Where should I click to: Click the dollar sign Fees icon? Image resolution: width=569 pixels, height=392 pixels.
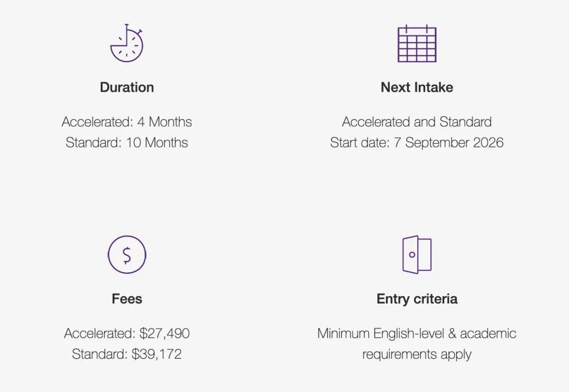point(127,254)
